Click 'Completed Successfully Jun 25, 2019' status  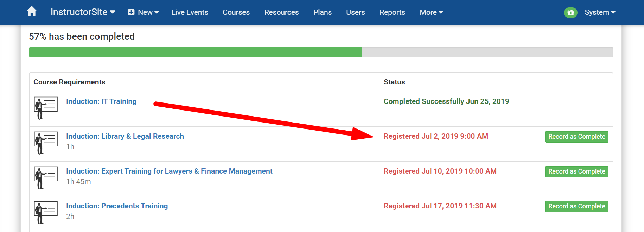(446, 101)
